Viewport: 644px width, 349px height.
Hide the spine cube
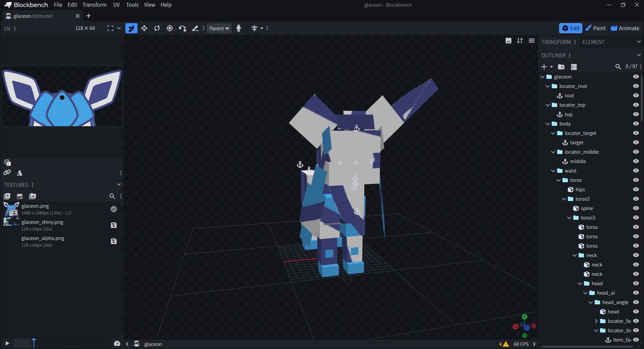pyautogui.click(x=636, y=208)
